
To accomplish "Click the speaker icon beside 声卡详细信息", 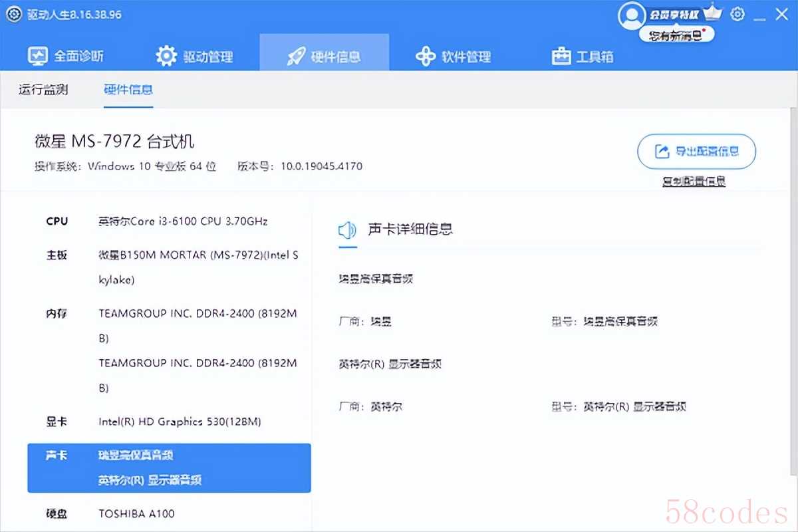I will (348, 230).
